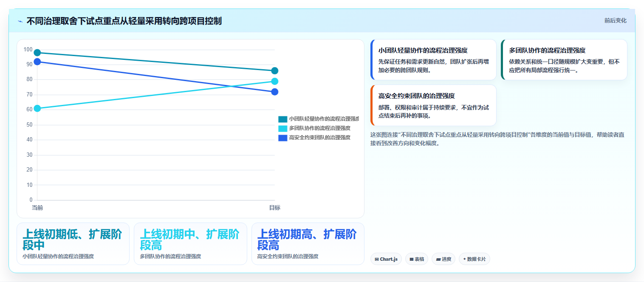Click the caption under 上线初期低、扩展阶段中
Viewport: 644px width, 282px height.
coord(58,257)
